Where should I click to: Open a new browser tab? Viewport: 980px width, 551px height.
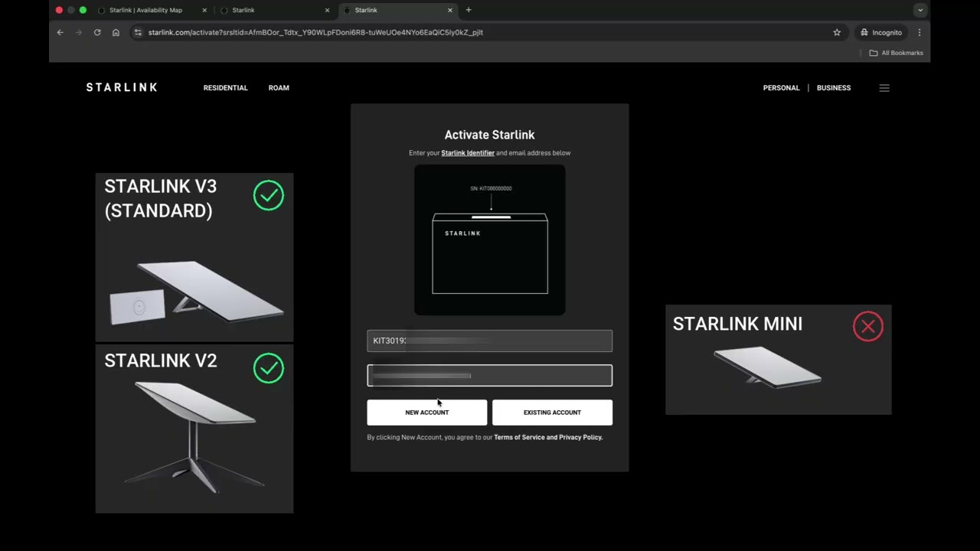pyautogui.click(x=469, y=10)
